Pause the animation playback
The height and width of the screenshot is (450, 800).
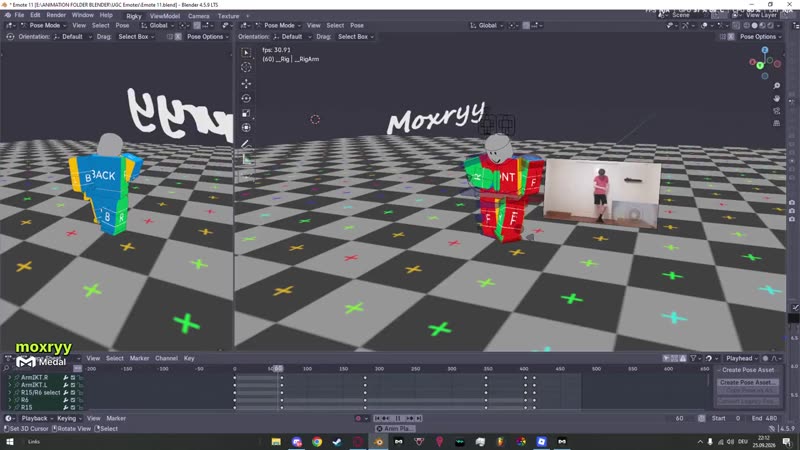pyautogui.click(x=398, y=418)
